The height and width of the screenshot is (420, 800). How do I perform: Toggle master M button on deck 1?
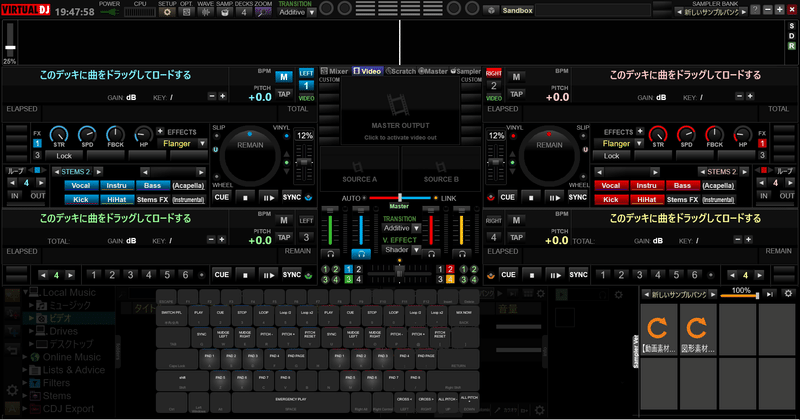tap(284, 77)
